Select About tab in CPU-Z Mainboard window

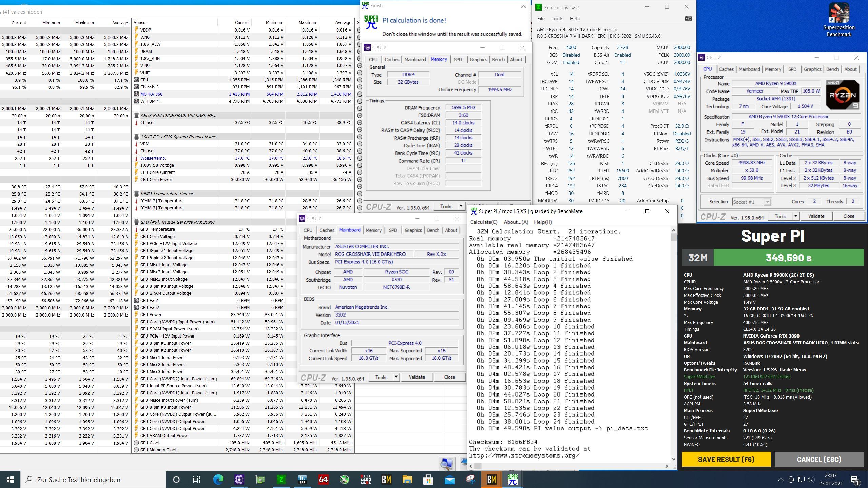click(451, 230)
